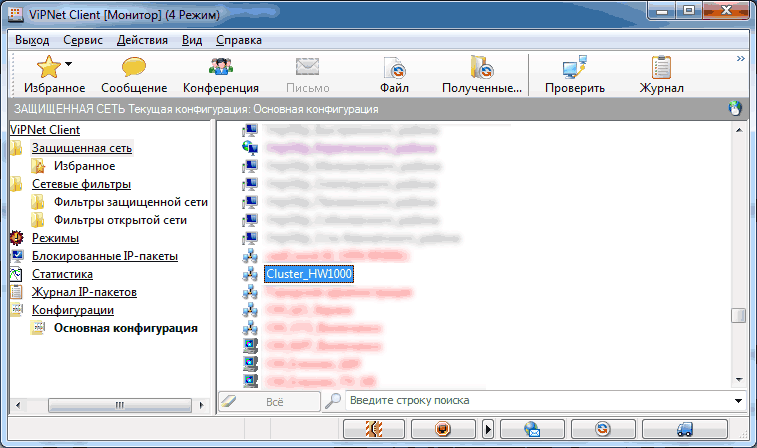Select the Cluster_HW1000 node

click(x=309, y=274)
